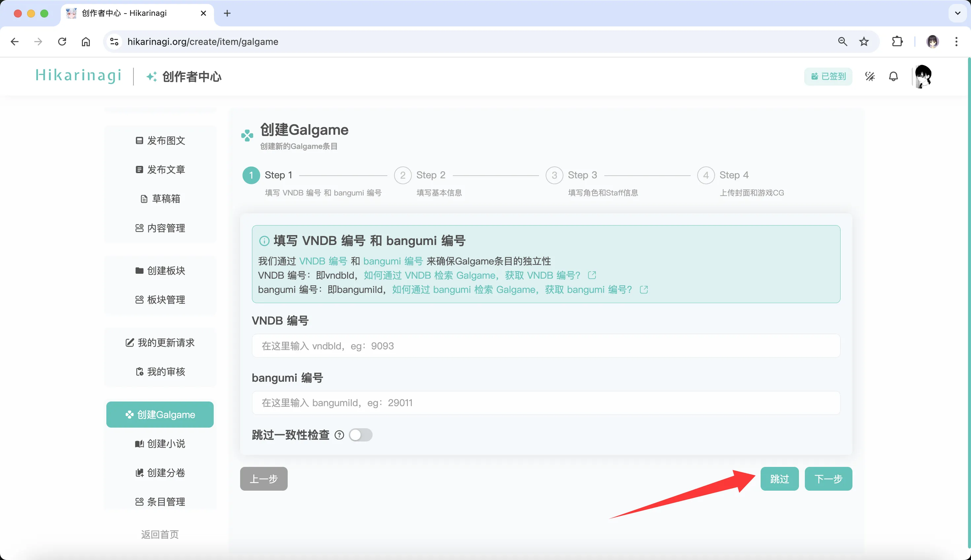Focus the VNDB 编号 input field
The height and width of the screenshot is (560, 971).
point(546,346)
